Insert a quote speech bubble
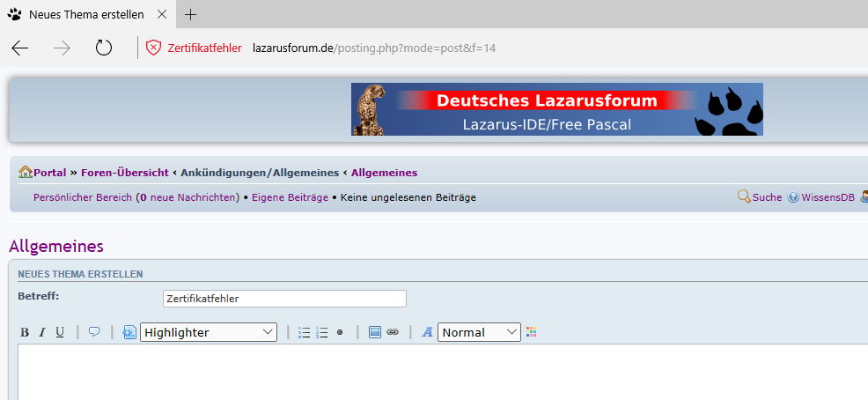The width and height of the screenshot is (868, 400). coord(94,332)
